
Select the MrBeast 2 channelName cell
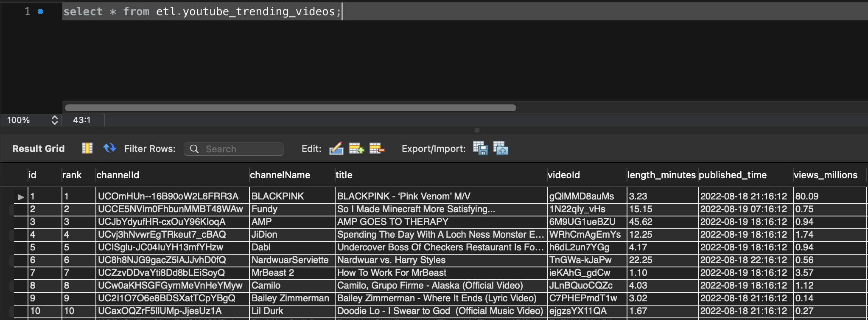click(292, 272)
